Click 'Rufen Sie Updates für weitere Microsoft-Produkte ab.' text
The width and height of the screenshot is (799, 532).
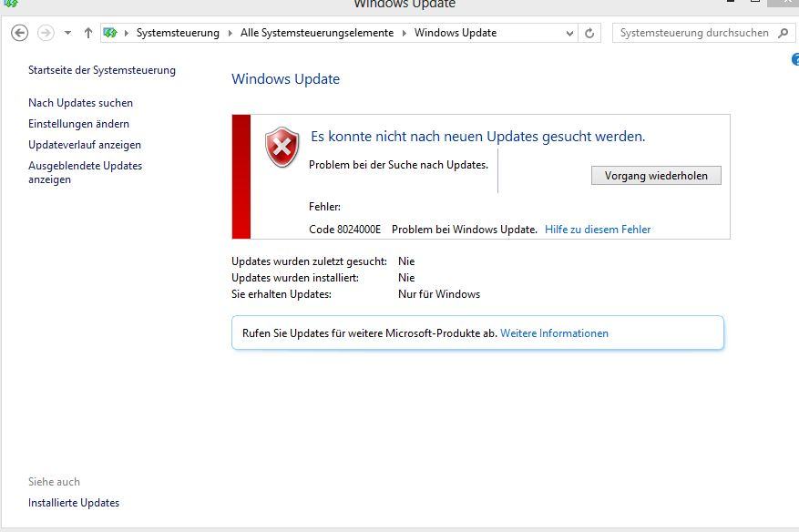370,333
